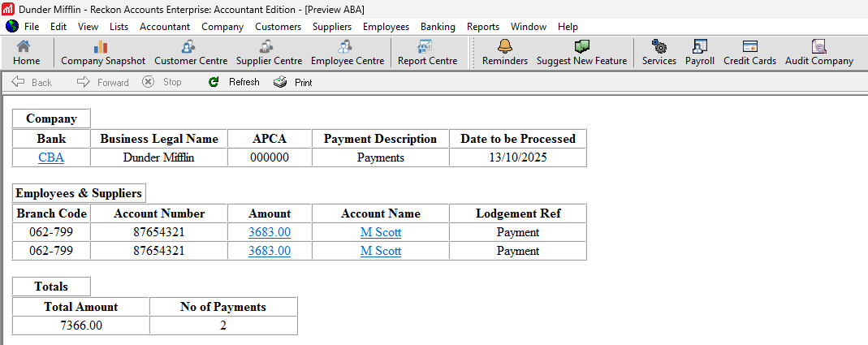868x345 pixels.
Task: Click second row 3683.00 amount link
Action: point(270,251)
